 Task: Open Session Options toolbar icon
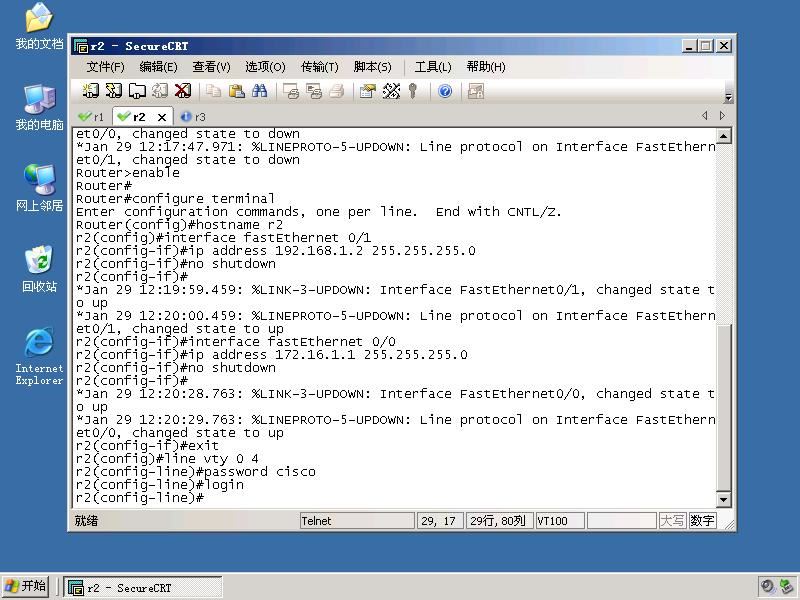[x=367, y=91]
